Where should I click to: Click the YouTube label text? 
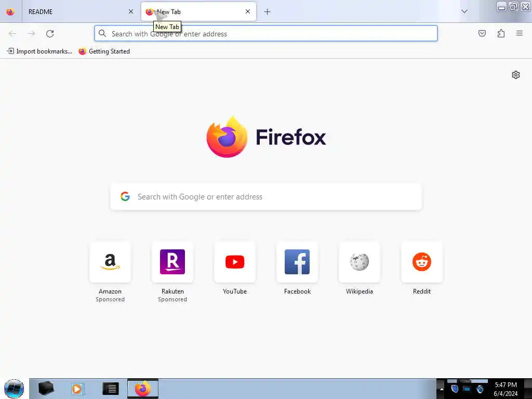click(235, 291)
